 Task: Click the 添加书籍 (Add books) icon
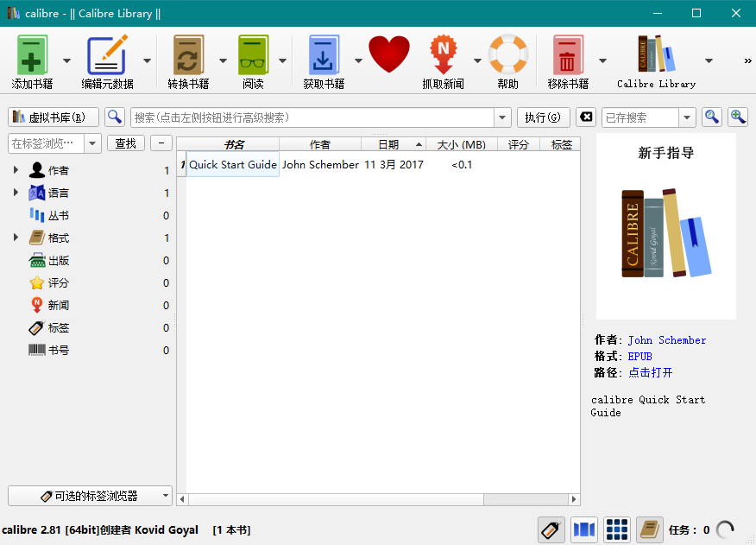tap(32, 54)
